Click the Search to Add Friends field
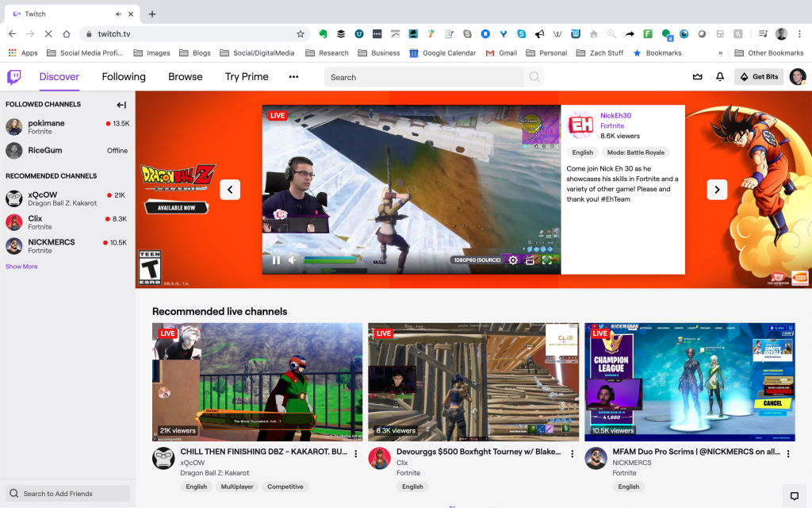The height and width of the screenshot is (508, 812). coord(67,494)
